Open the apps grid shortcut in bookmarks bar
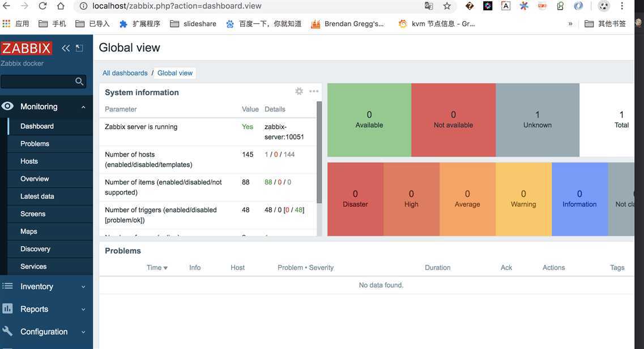The height and width of the screenshot is (349, 644). (6, 24)
